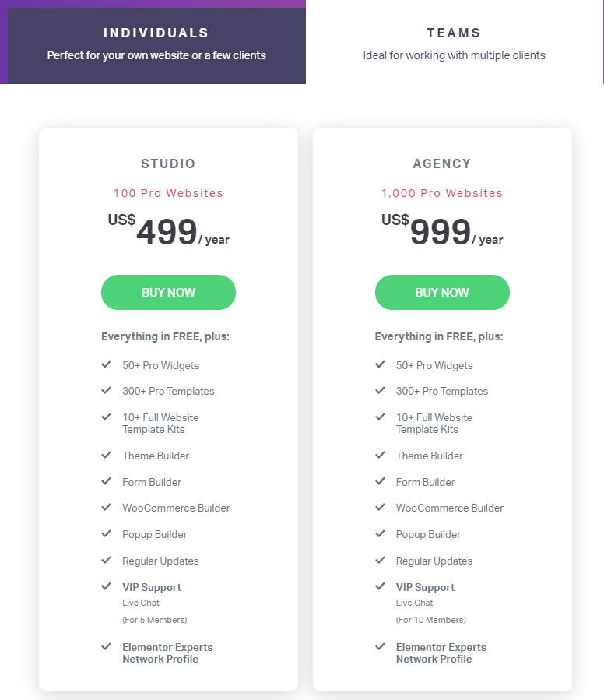Click checkmark by Agency Elementor Experts Network Profile

pyautogui.click(x=380, y=646)
